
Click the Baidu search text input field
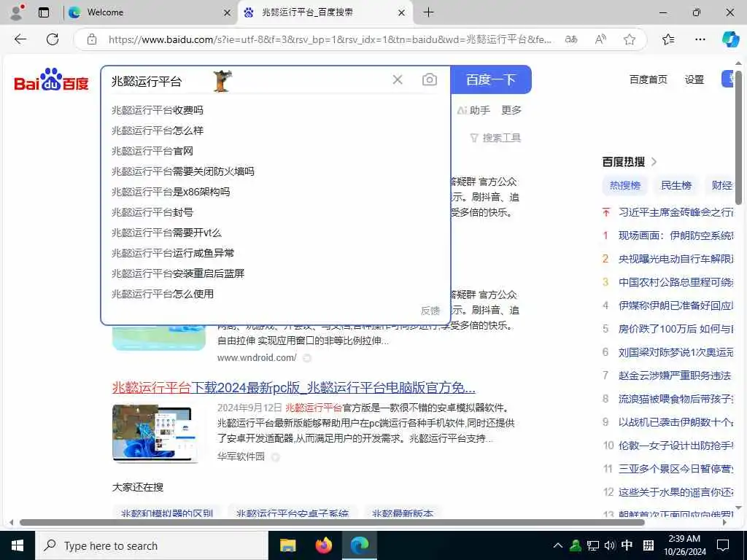coord(248,80)
